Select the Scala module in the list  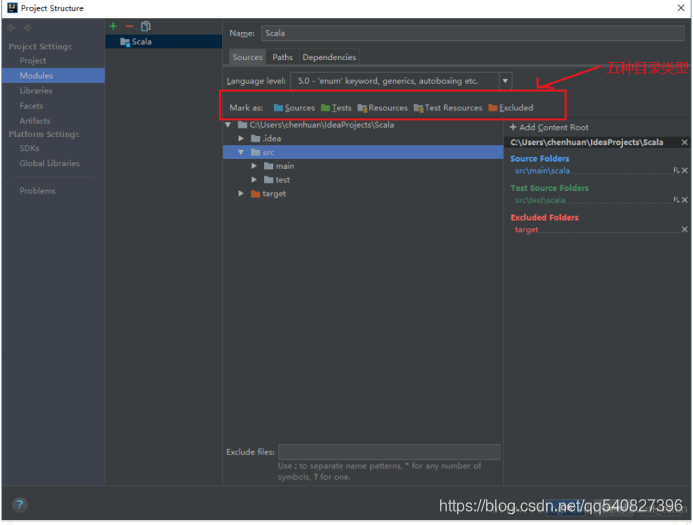[164, 42]
